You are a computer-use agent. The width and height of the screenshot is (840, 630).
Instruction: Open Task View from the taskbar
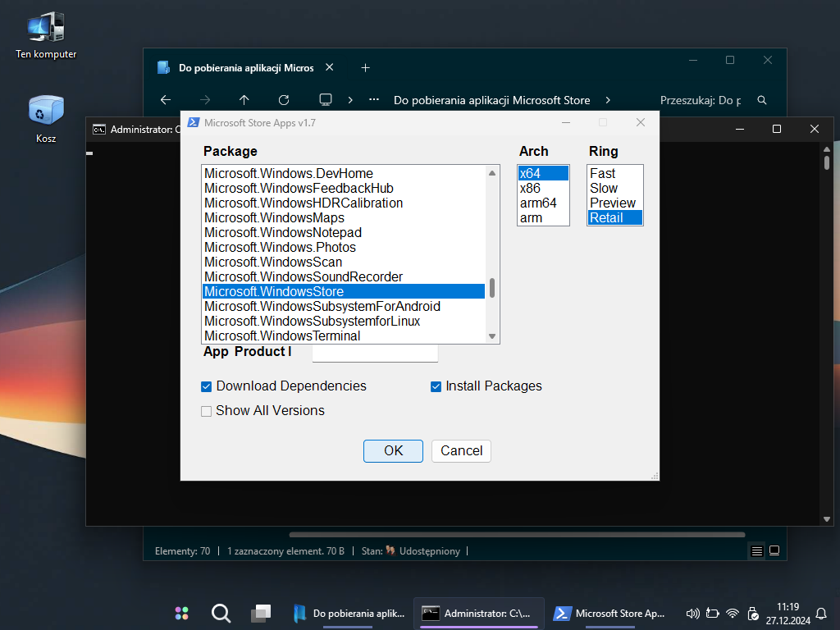(261, 613)
